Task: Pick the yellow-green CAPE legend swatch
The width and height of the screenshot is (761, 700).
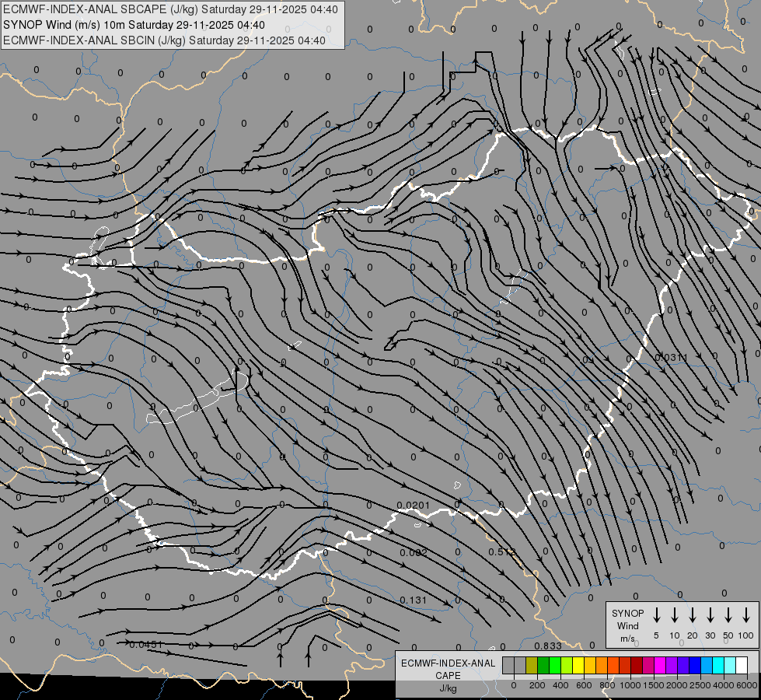Action: [x=567, y=665]
